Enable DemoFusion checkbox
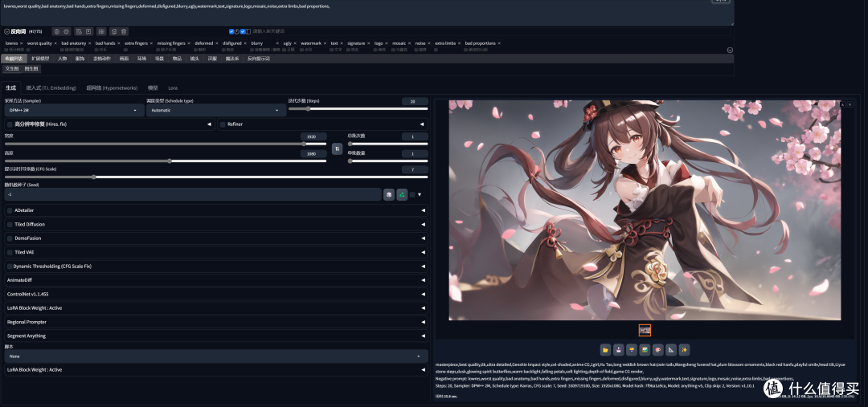 click(10, 238)
